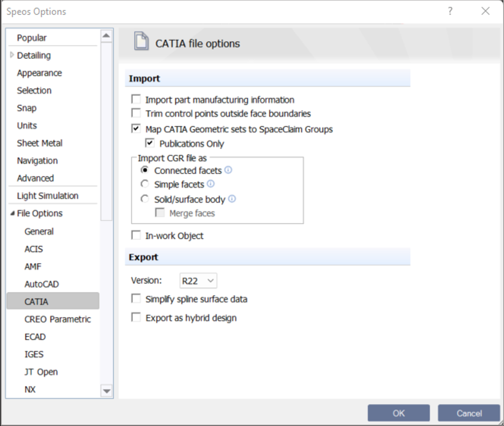Go to Navigation options
This screenshot has height=426, width=504.
point(37,161)
